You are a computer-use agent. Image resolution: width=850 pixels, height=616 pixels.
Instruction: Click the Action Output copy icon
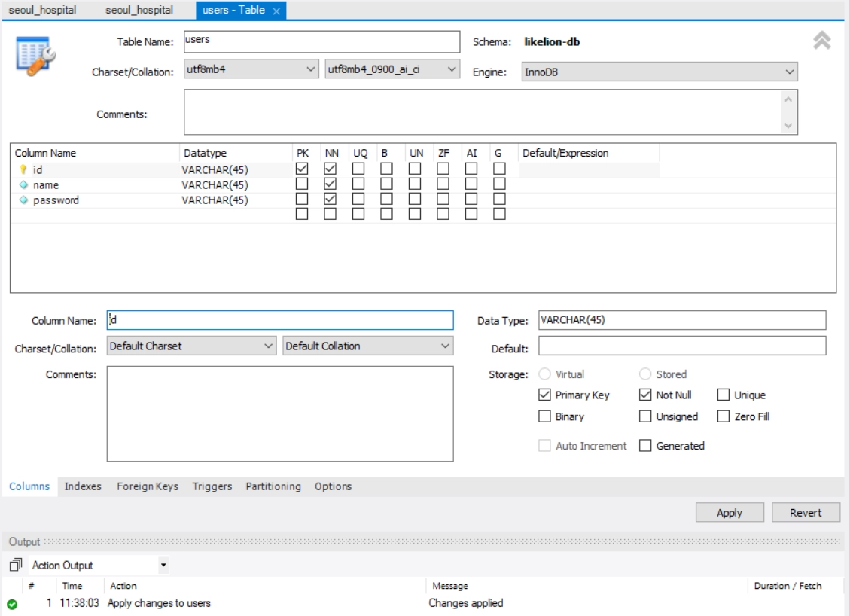pos(16,565)
